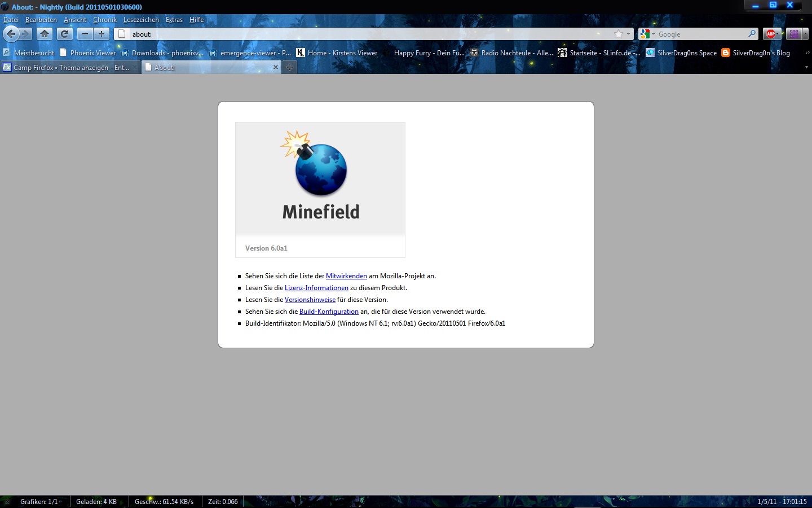The height and width of the screenshot is (508, 812).
Task: Switch to the Camp Firefox tab
Action: tap(70, 67)
